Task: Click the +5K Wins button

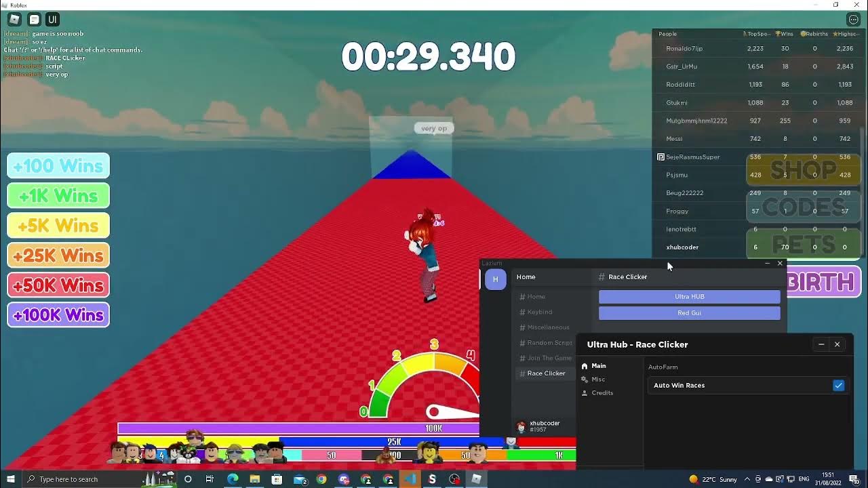Action: [58, 226]
